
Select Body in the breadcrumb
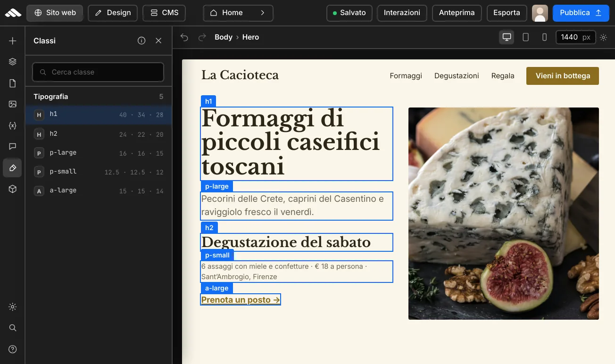(224, 37)
